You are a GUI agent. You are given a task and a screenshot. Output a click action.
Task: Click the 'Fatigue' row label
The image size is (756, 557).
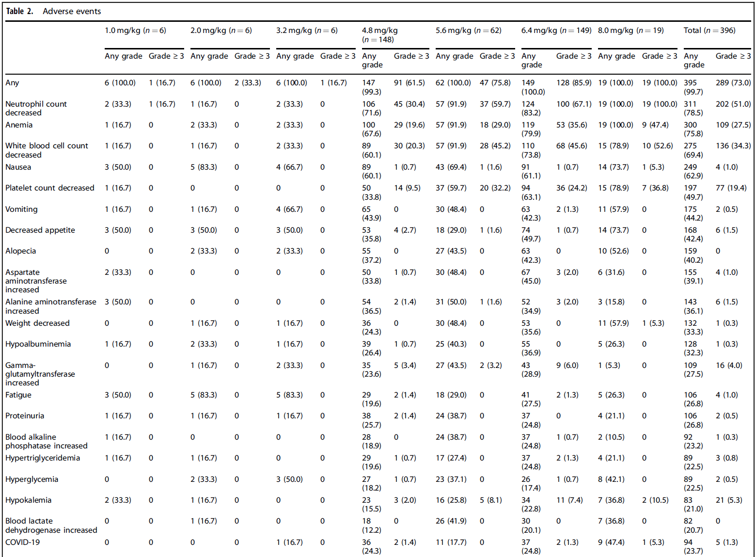tap(18, 395)
